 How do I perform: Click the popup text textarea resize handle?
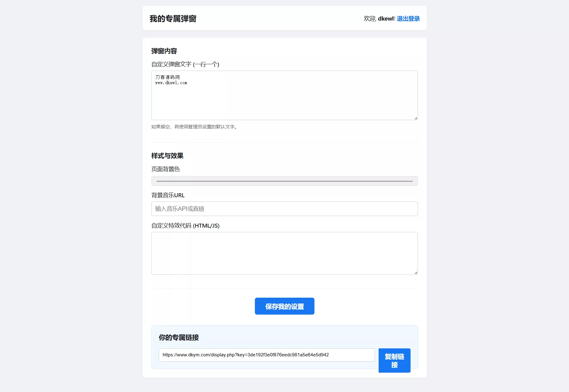coord(416,118)
